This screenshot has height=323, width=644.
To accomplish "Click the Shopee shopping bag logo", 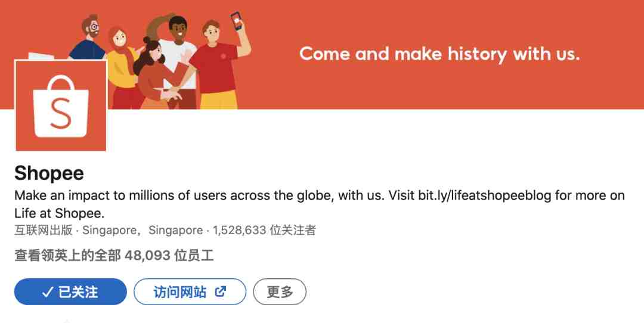I will pyautogui.click(x=61, y=105).
